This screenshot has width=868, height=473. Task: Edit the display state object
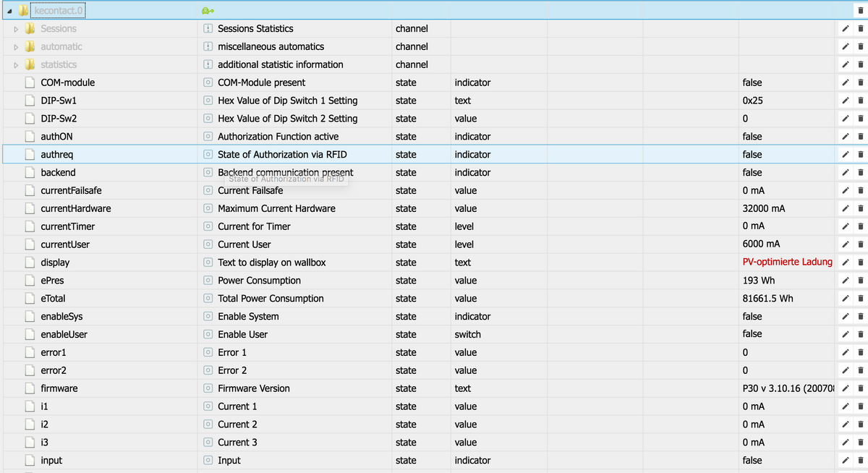coord(844,263)
